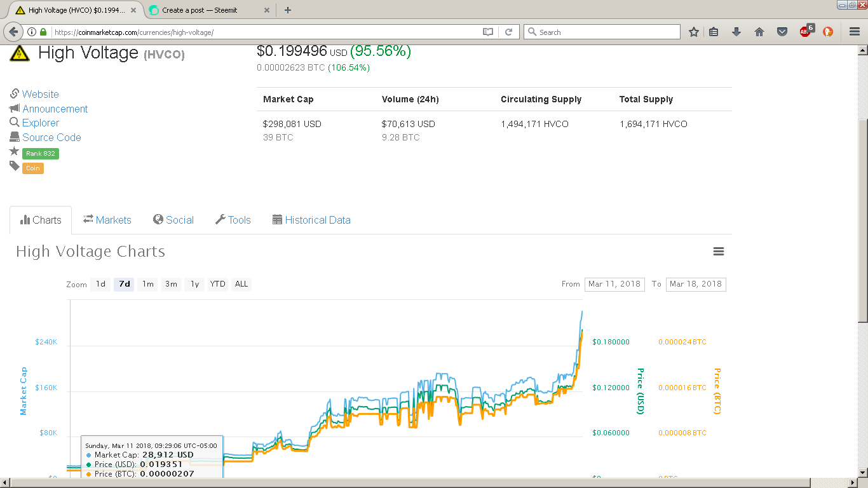The width and height of the screenshot is (868, 488).
Task: Open a new browser tab
Action: click(288, 10)
